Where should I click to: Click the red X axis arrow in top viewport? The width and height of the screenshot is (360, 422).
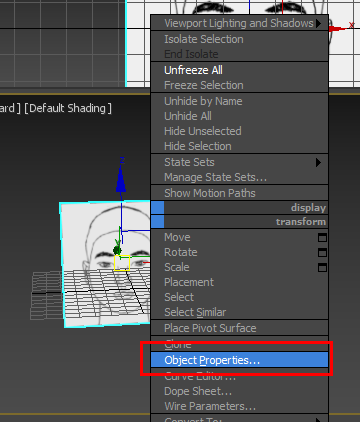[338, 29]
